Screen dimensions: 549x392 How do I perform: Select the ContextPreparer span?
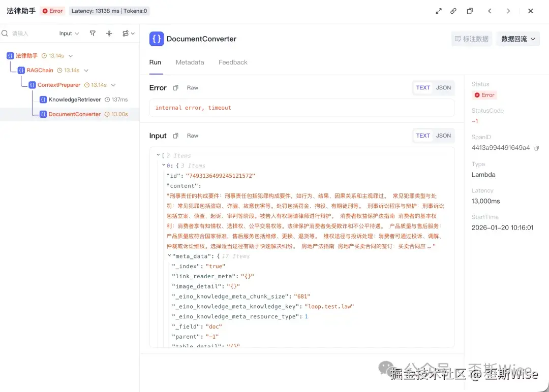click(59, 85)
